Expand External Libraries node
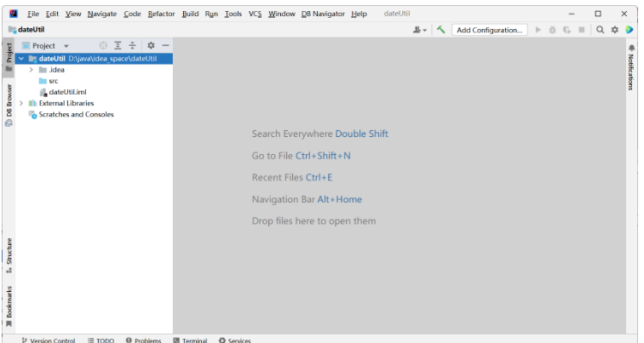The image size is (644, 343). click(x=21, y=103)
